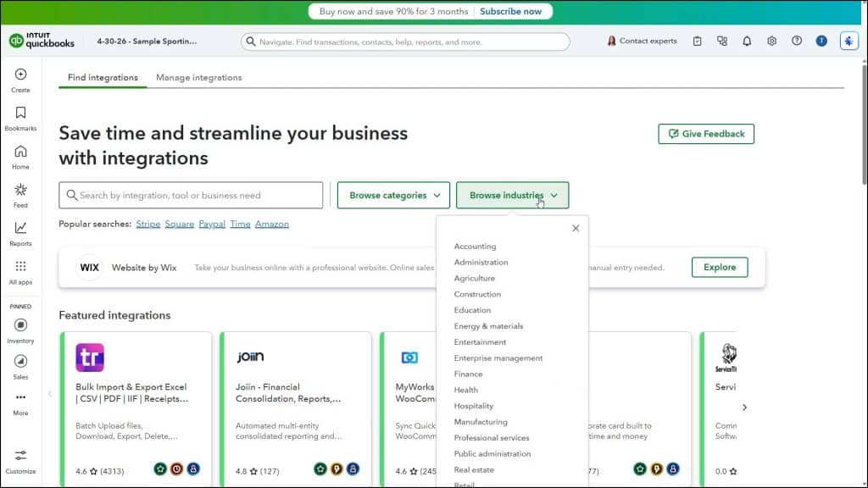Select the Construction industry
This screenshot has width=868, height=488.
point(477,294)
